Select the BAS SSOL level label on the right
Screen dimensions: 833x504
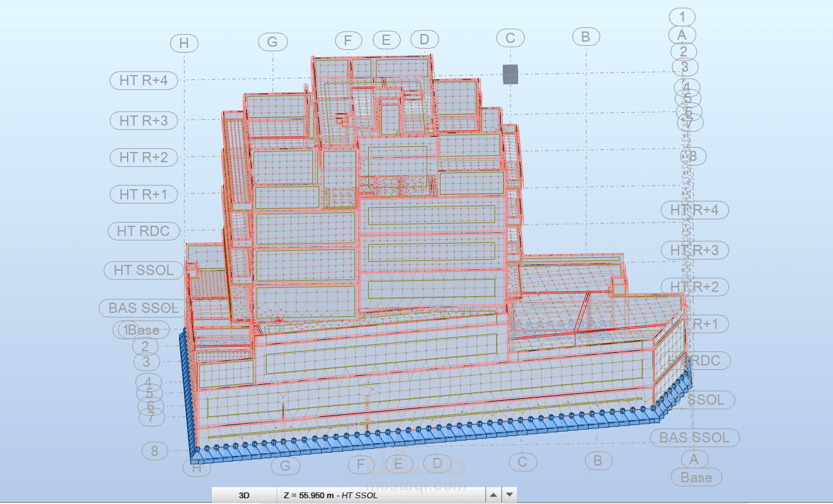tap(694, 438)
